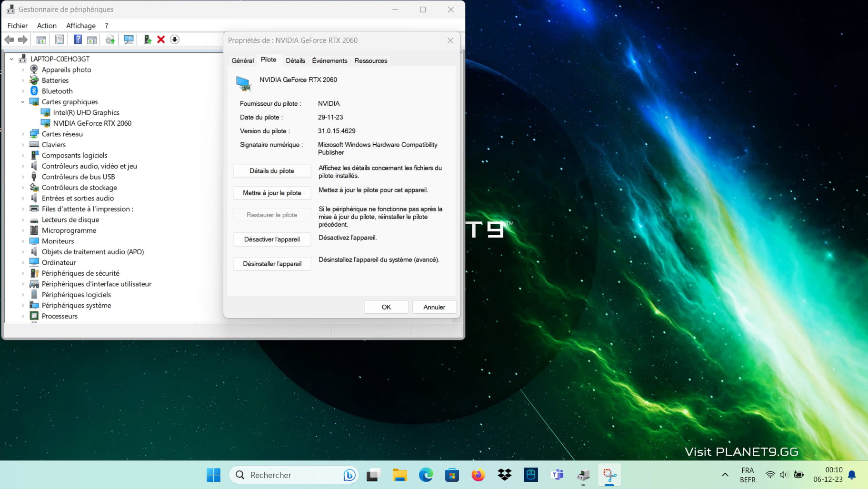Expand the Lecteurs de disque category
The image size is (868, 489).
[x=22, y=220]
